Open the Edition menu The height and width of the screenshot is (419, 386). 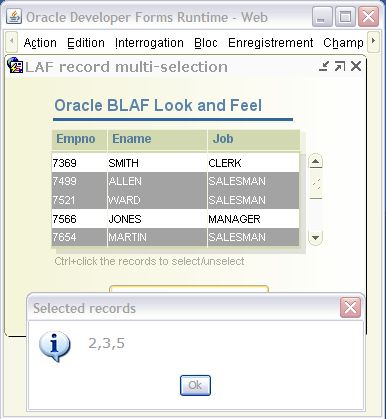[x=86, y=43]
